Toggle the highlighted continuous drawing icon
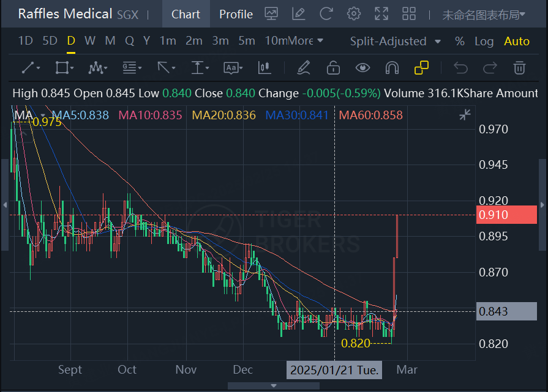This screenshot has width=548, height=392. pos(421,68)
